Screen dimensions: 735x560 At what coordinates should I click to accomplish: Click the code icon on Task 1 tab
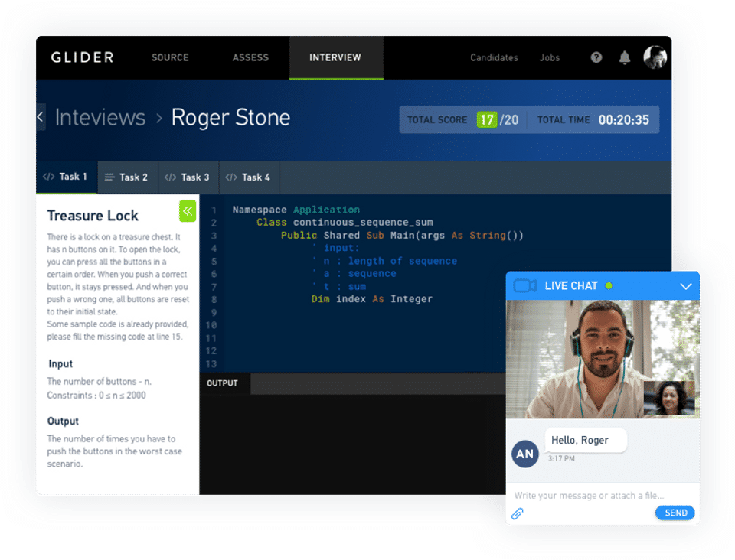pos(49,177)
